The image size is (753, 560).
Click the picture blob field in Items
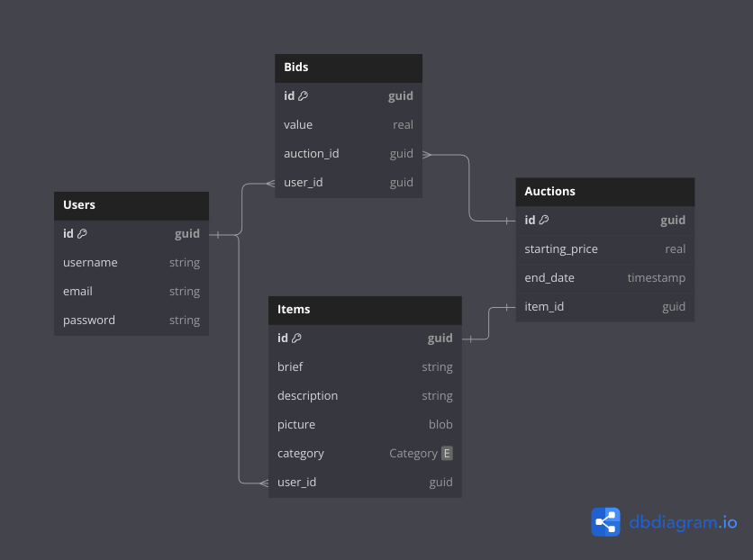pyautogui.click(x=365, y=425)
